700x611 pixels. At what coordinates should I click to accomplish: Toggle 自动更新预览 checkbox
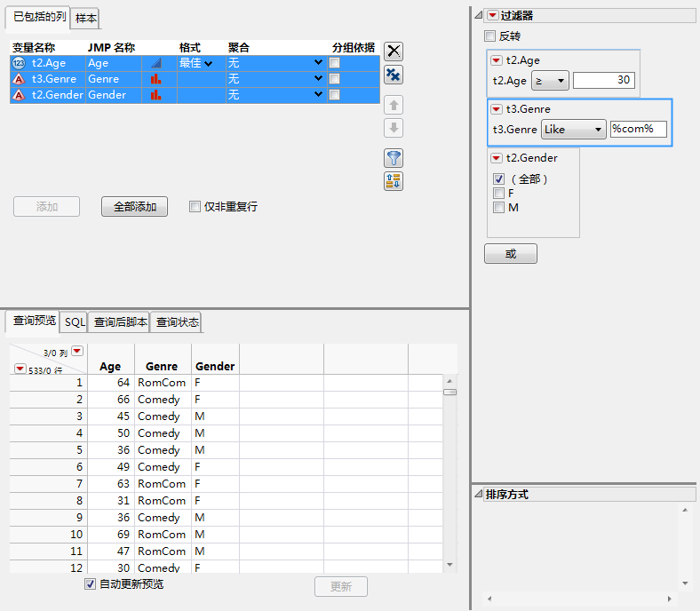[x=90, y=583]
